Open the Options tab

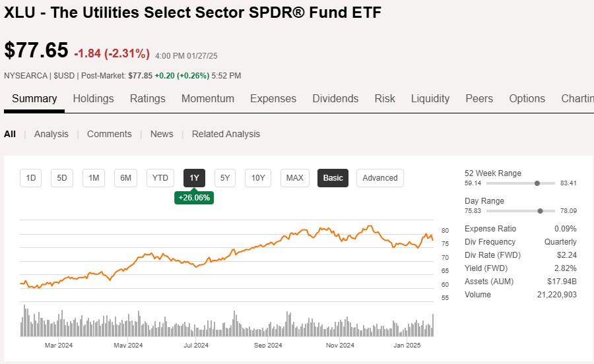click(x=527, y=99)
